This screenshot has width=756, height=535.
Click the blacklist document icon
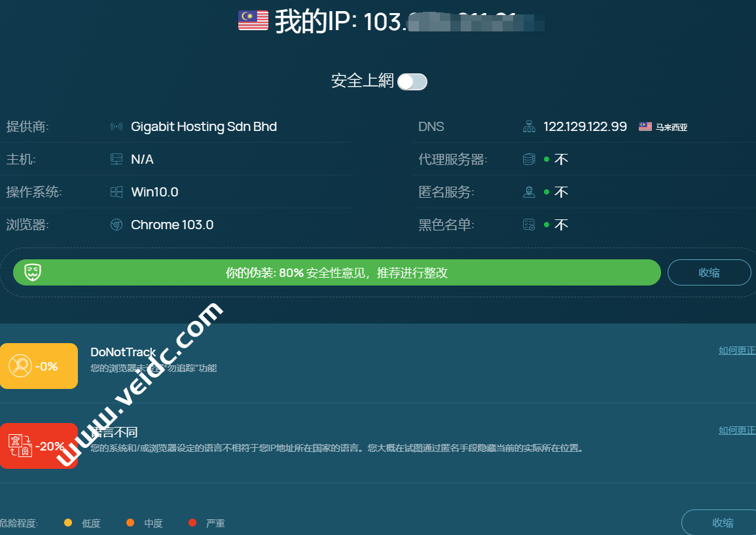(x=529, y=225)
